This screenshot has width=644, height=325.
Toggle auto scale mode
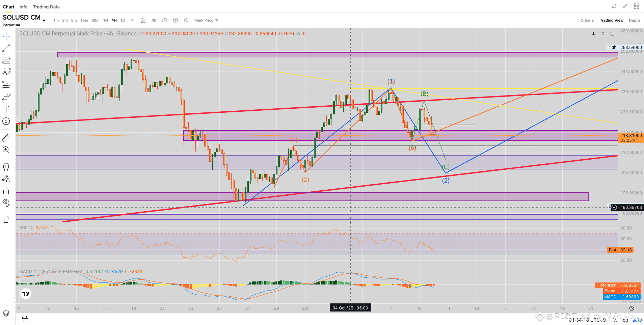click(x=637, y=320)
